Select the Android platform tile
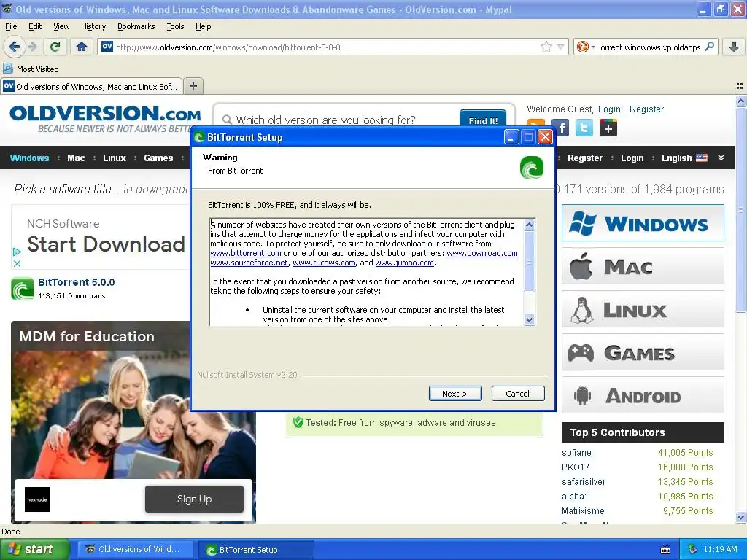 pyautogui.click(x=643, y=395)
